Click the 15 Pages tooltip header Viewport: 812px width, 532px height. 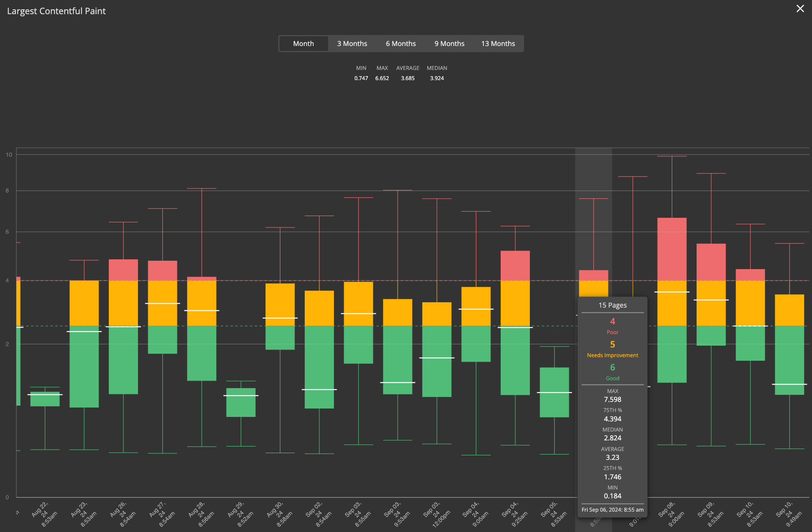pyautogui.click(x=612, y=305)
